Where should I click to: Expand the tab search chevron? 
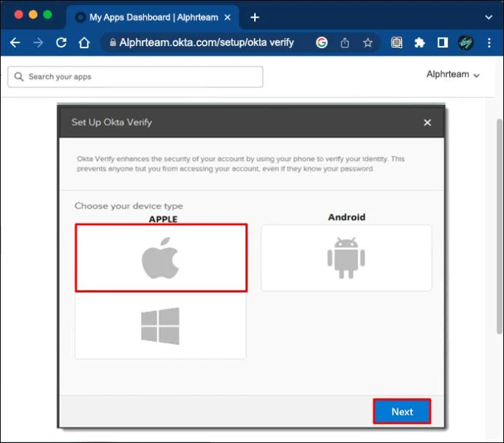click(x=489, y=18)
